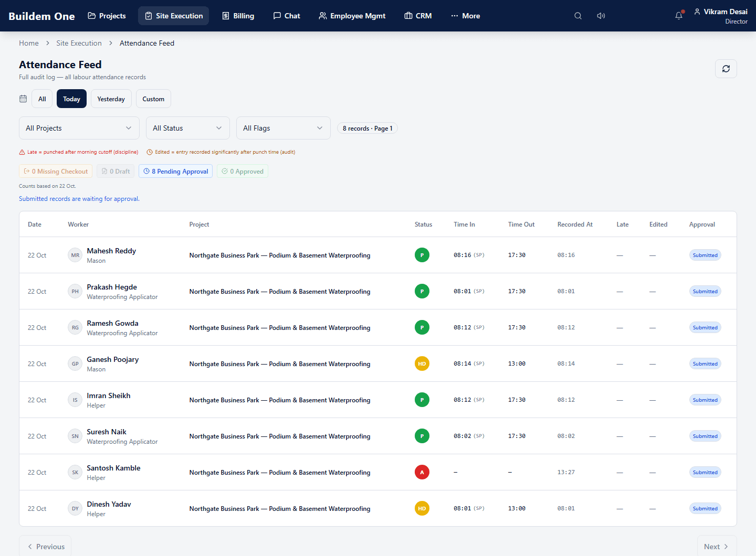Click the RG avatar for Ramesh Gowda
756x556 pixels.
pos(75,327)
